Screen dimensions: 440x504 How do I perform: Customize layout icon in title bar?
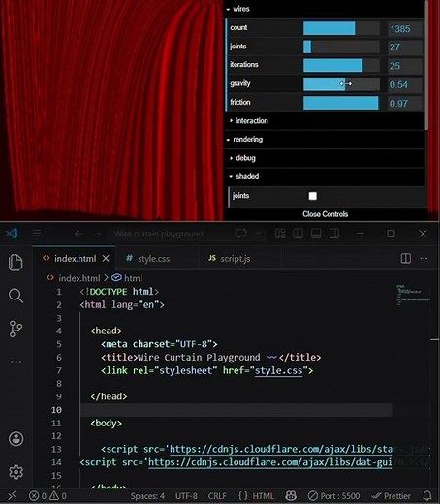click(x=280, y=234)
